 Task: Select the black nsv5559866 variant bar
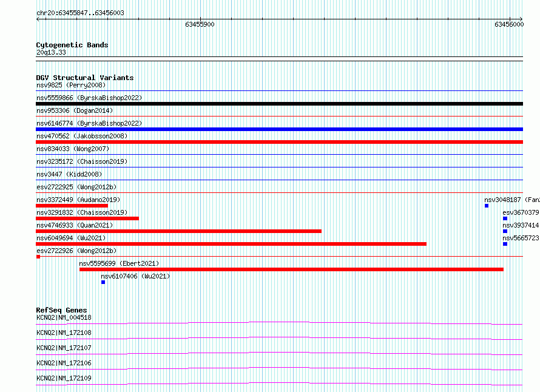pos(279,104)
